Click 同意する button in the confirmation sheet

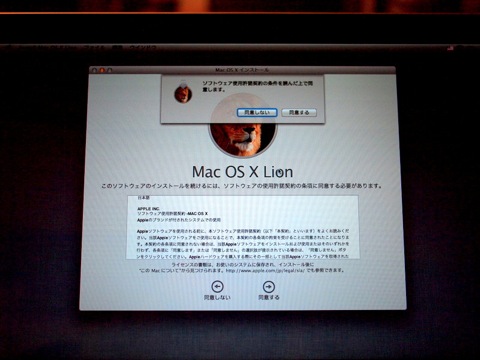coord(299,113)
